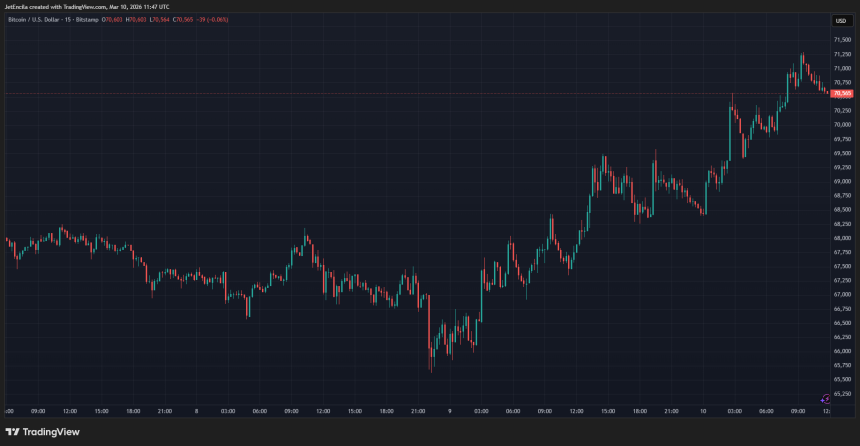Open the USD currency dropdown
Image resolution: width=860 pixels, height=446 pixels.
pyautogui.click(x=840, y=20)
